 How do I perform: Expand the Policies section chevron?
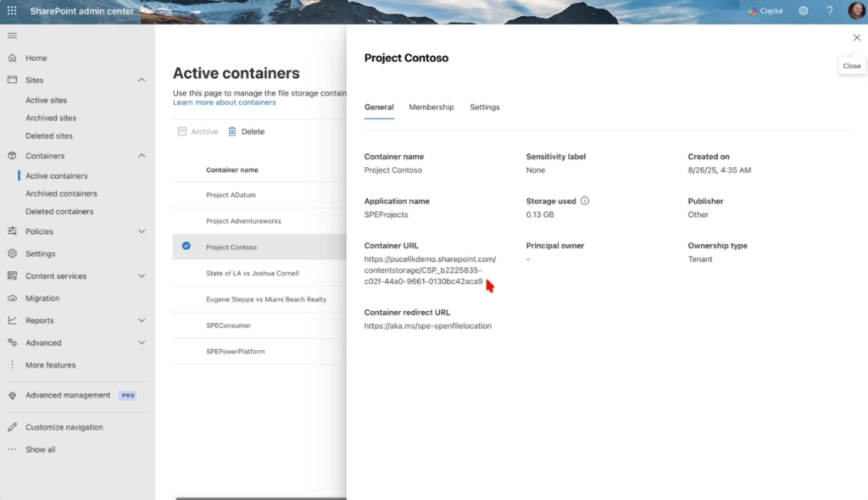(142, 231)
